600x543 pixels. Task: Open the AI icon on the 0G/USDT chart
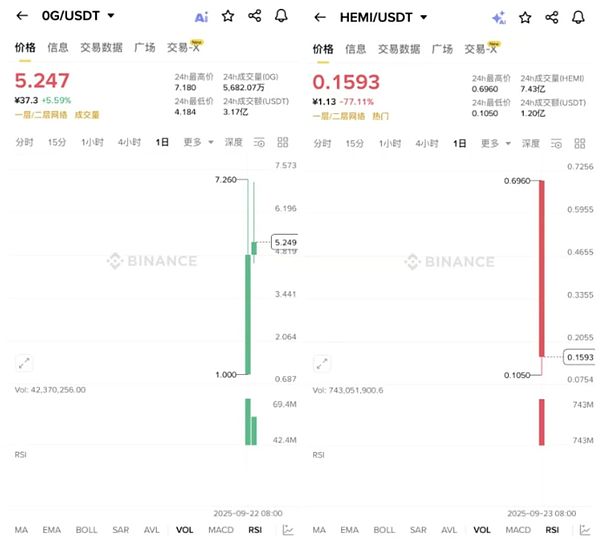(x=201, y=17)
